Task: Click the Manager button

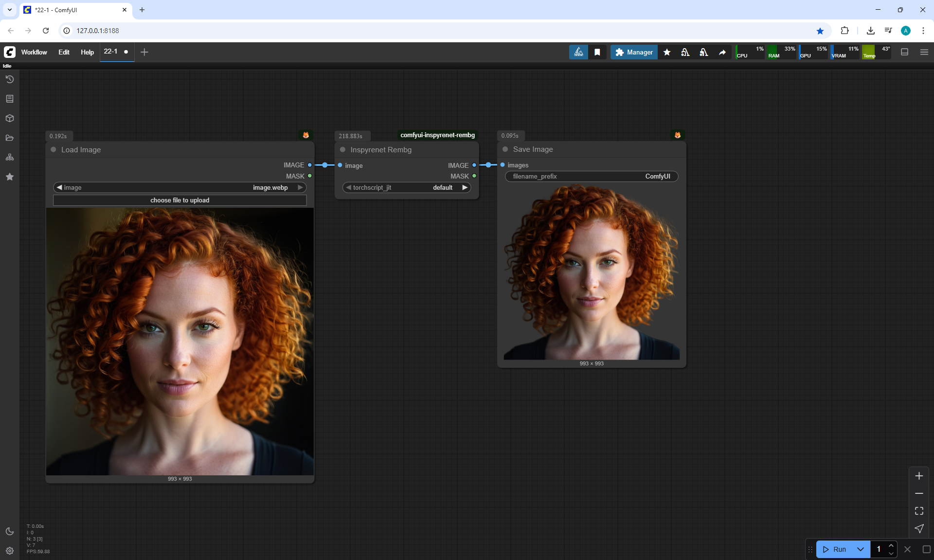Action: point(634,52)
